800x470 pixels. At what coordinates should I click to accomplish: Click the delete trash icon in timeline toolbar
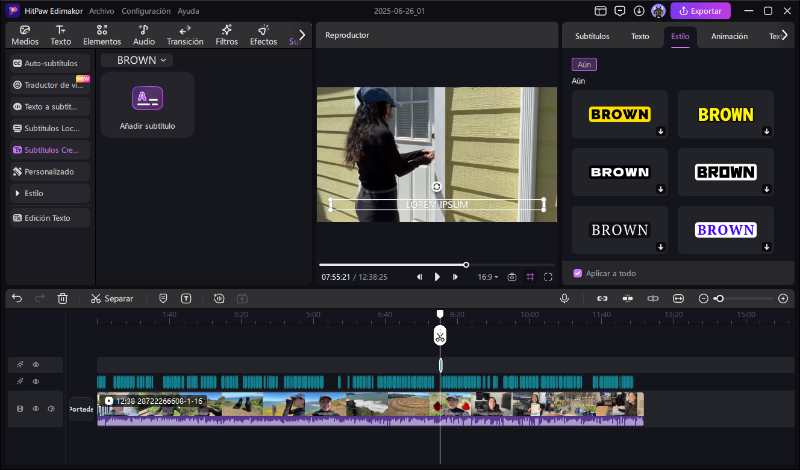coord(63,298)
